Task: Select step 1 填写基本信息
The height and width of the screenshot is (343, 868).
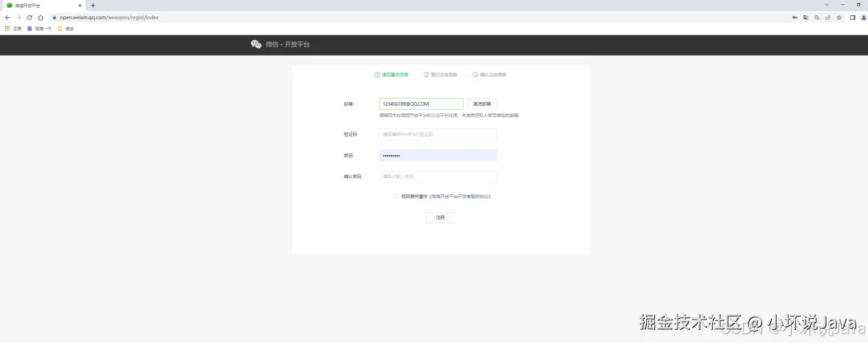Action: (391, 74)
